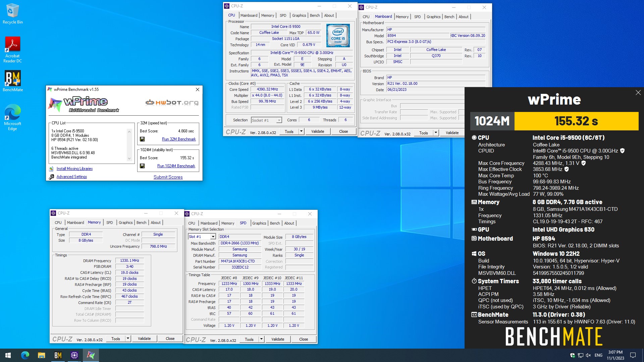Click the Intel Core i5 logo in CPU-Z

click(x=338, y=35)
